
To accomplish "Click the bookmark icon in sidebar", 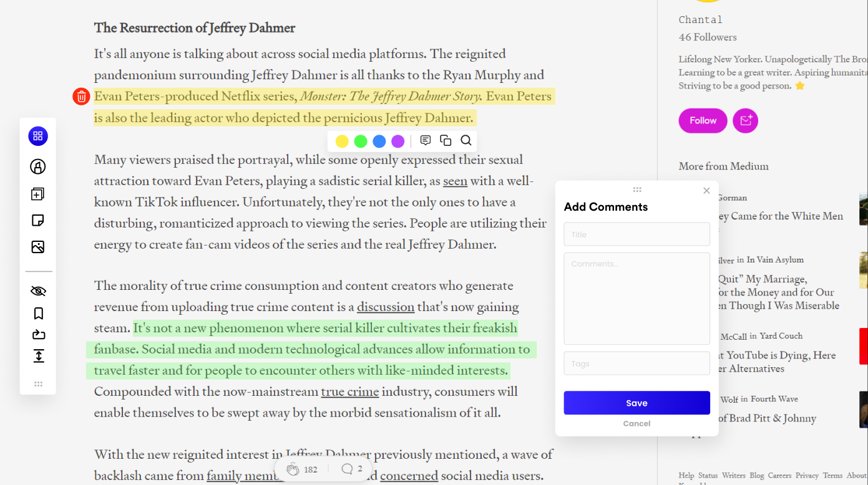I will click(38, 314).
